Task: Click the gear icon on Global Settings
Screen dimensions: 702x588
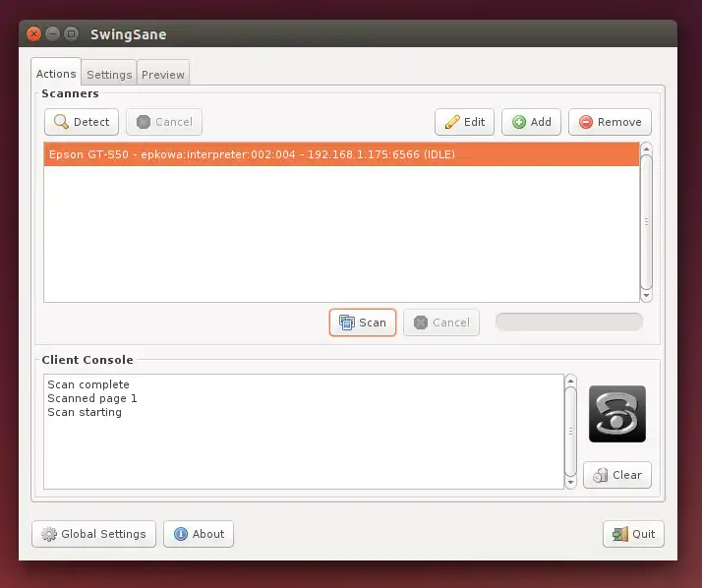Action: pyautogui.click(x=49, y=534)
